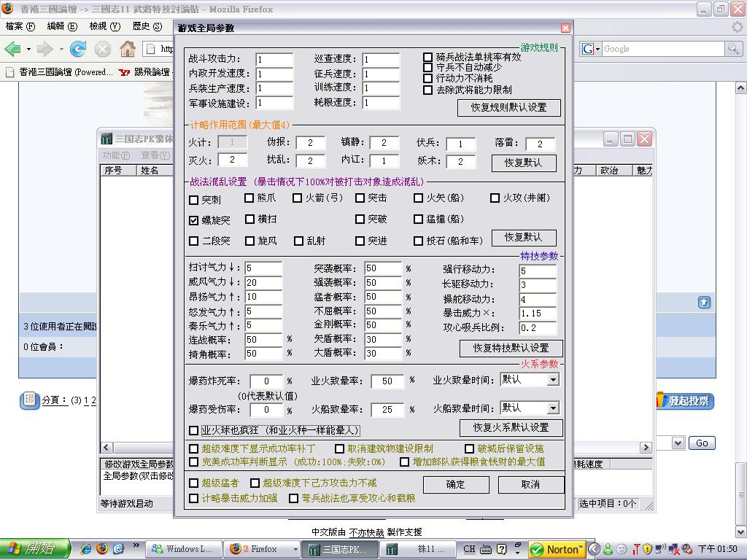Cancel dialog with 取消 button

(x=531, y=484)
